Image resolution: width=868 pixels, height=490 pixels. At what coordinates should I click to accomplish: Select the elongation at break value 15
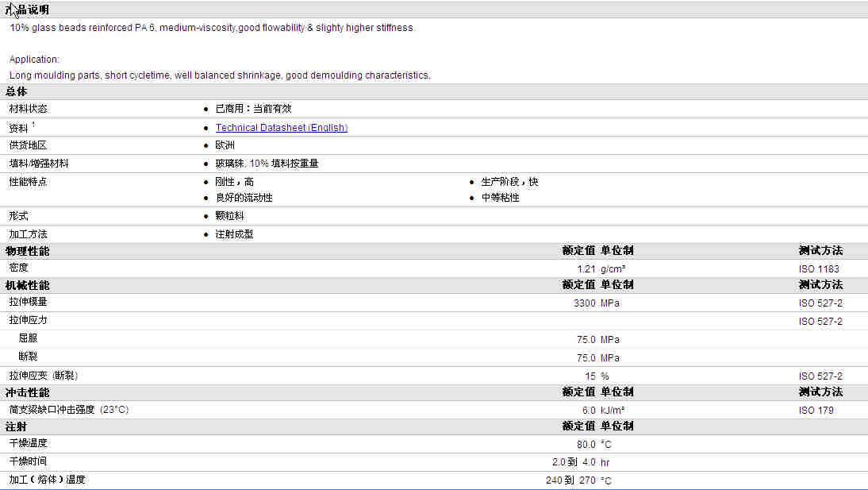click(x=590, y=376)
